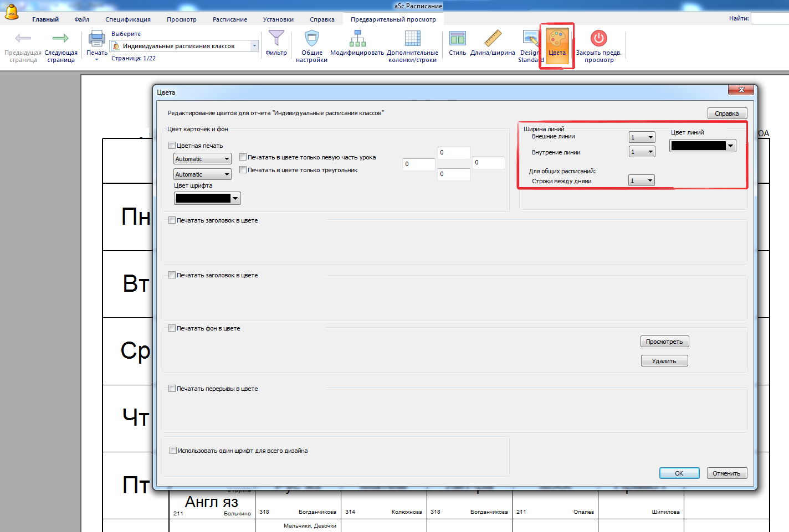Expand Индивидуальные расписания классов report dropdown
Viewport: 789px width, 532px height.
pyautogui.click(x=254, y=46)
